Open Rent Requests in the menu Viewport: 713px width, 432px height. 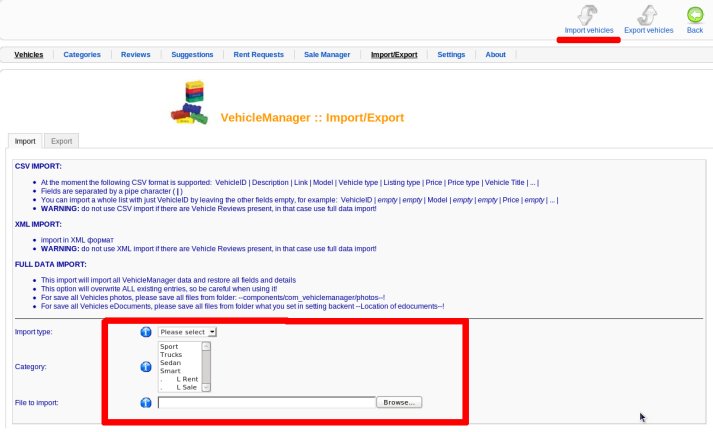(258, 55)
